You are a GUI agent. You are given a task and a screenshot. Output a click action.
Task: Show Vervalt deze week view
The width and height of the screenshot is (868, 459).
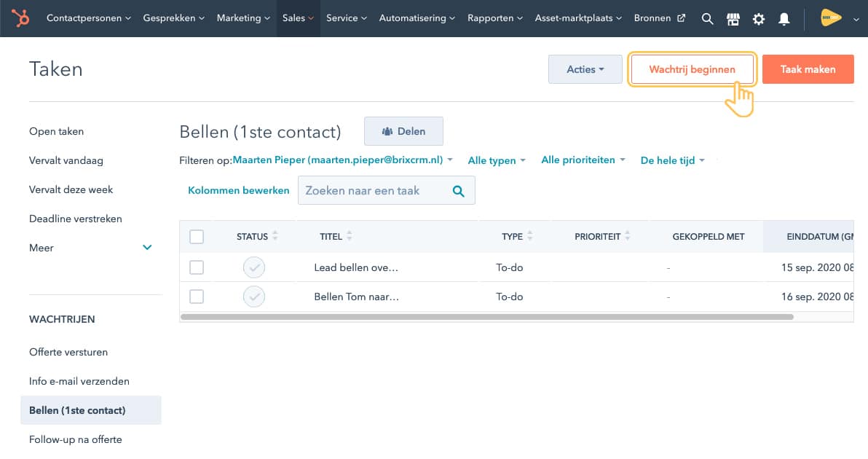71,189
